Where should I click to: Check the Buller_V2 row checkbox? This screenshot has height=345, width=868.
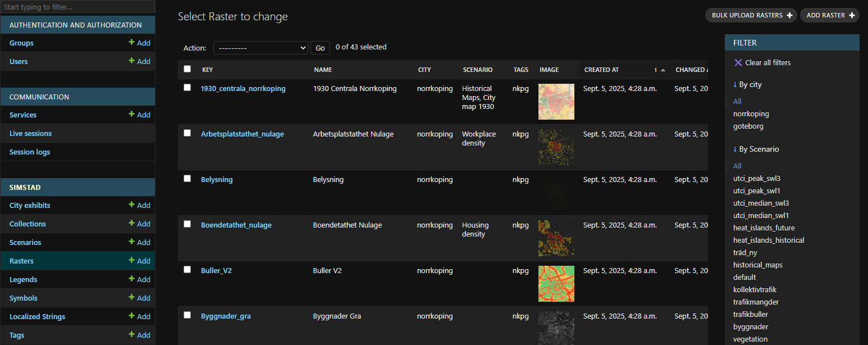coord(187,270)
